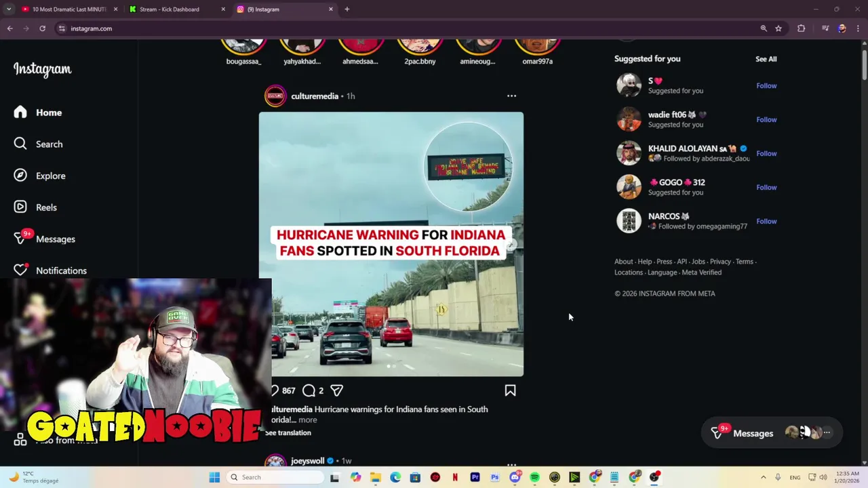Open browser zoom magnifier icon

coord(764,28)
